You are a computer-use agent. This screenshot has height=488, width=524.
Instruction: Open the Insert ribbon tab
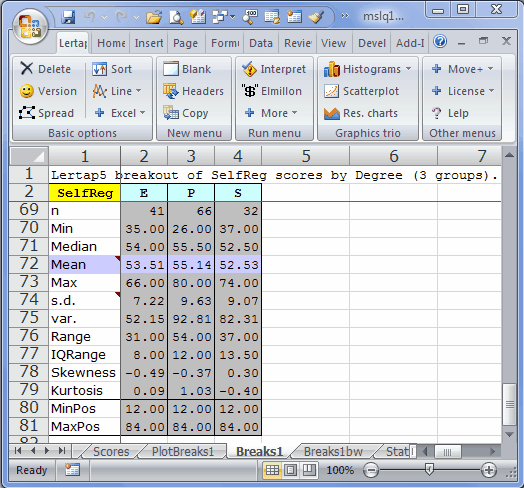[x=149, y=43]
